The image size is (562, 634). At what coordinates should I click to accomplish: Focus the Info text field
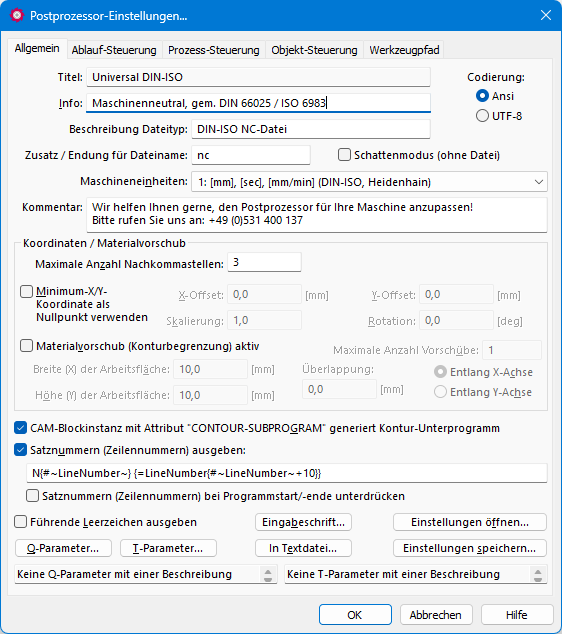pyautogui.click(x=258, y=103)
